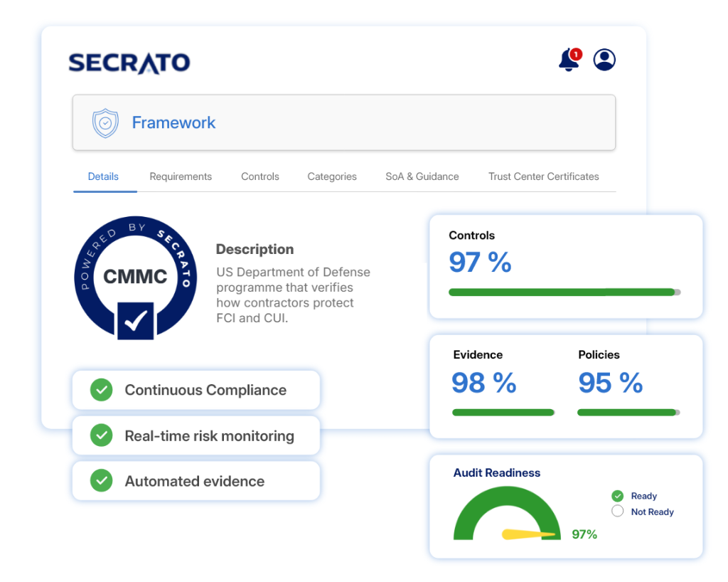
Task: Click the Automated evidence card
Action: point(196,481)
